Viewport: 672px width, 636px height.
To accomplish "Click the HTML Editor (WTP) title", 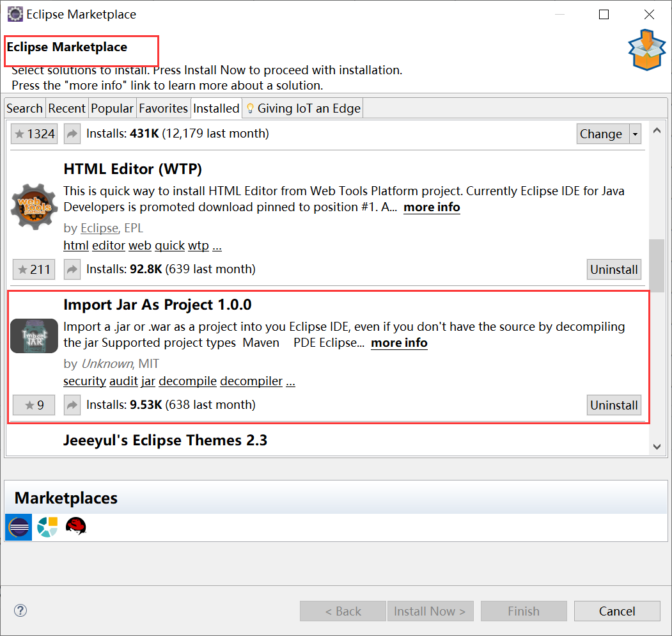I will pyautogui.click(x=132, y=169).
